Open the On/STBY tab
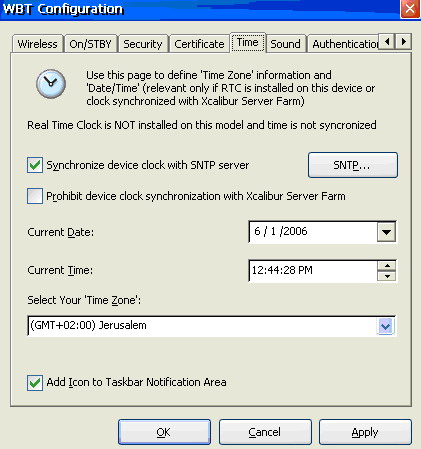The width and height of the screenshot is (421, 449). (x=90, y=44)
